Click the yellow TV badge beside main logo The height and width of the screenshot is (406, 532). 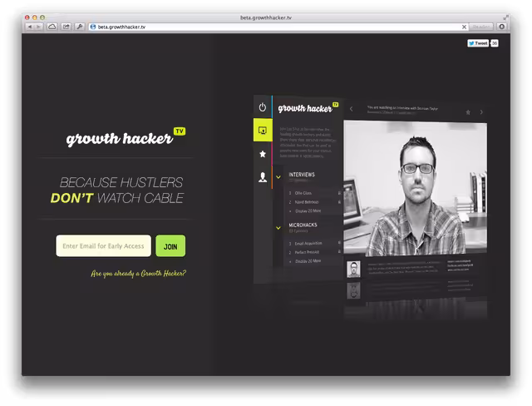pos(180,131)
